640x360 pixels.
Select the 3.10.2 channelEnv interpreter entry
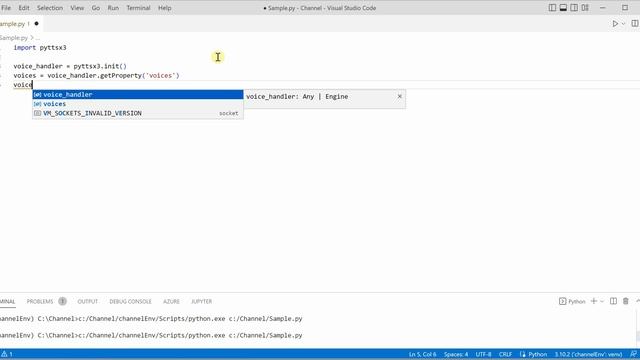click(588, 354)
